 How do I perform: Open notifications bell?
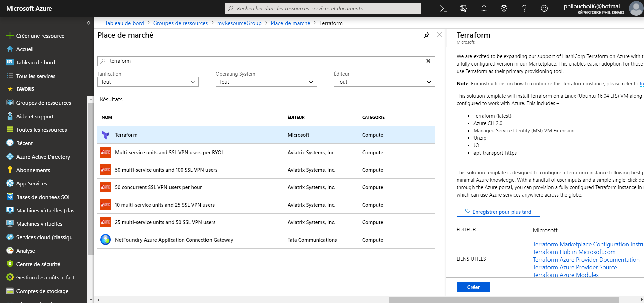[484, 9]
